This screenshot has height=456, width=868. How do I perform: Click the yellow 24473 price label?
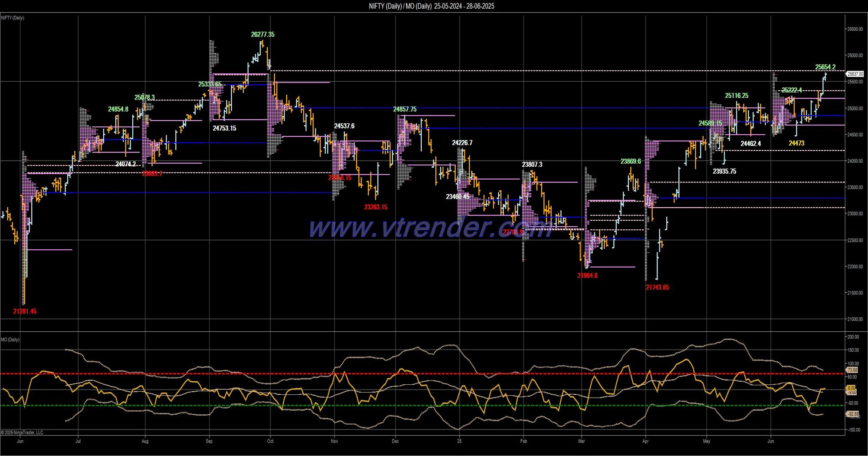(x=796, y=143)
